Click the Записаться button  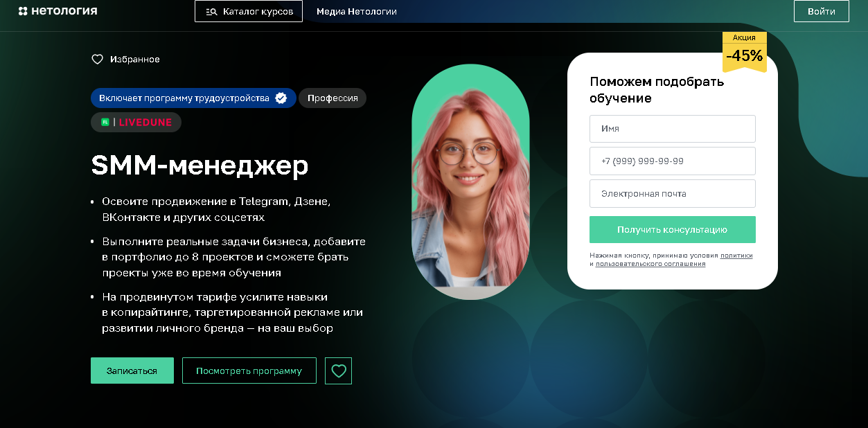coord(132,371)
